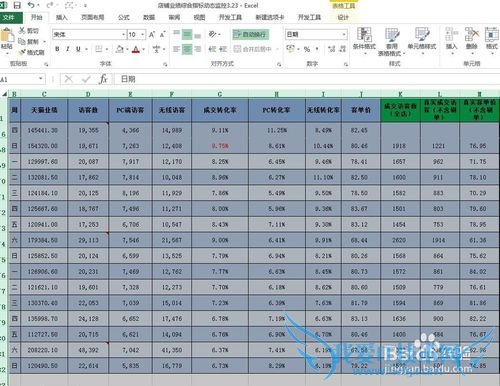The image size is (500, 386).
Task: Click the Save icon in quick access toolbar
Action: [17, 5]
